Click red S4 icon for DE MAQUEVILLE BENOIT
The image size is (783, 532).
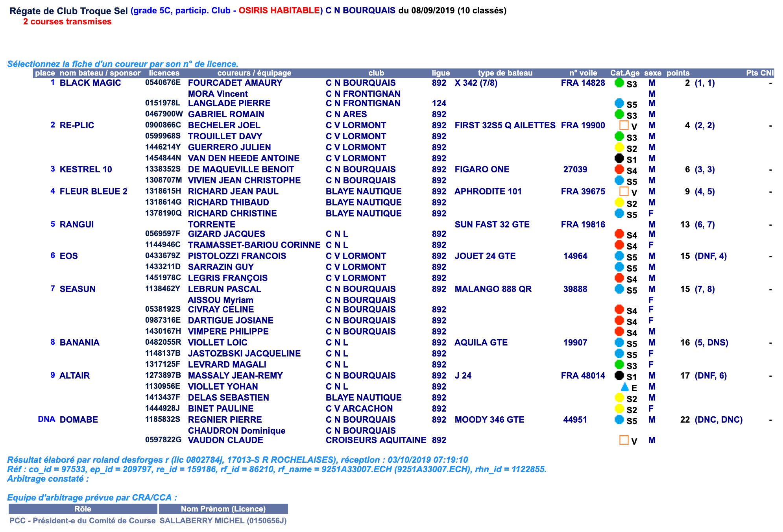point(619,169)
